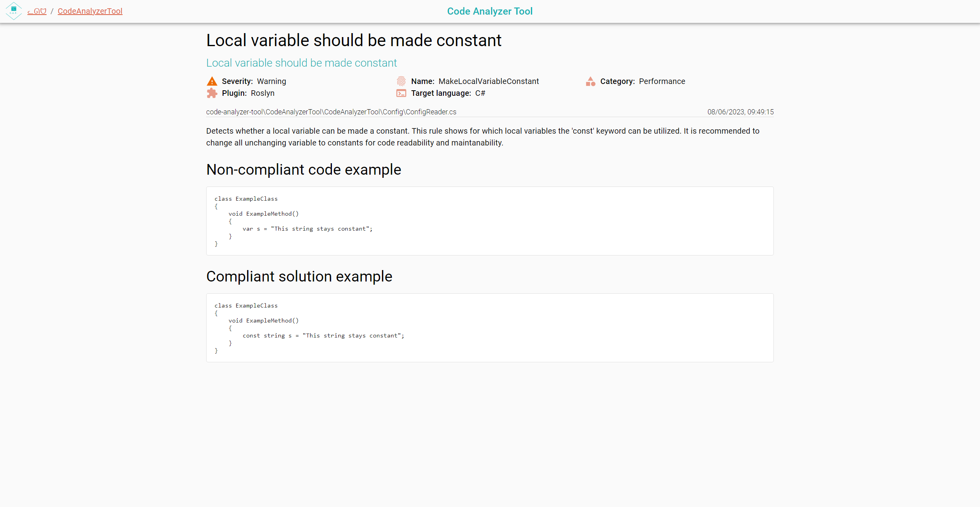Open the cat-face breadcrumb home link
The height and width of the screenshot is (507, 980).
pos(37,11)
